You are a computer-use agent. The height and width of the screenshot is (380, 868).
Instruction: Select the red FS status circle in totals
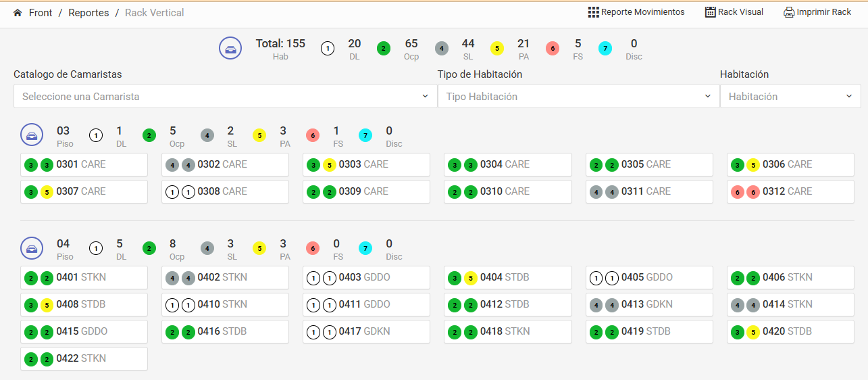coord(553,49)
